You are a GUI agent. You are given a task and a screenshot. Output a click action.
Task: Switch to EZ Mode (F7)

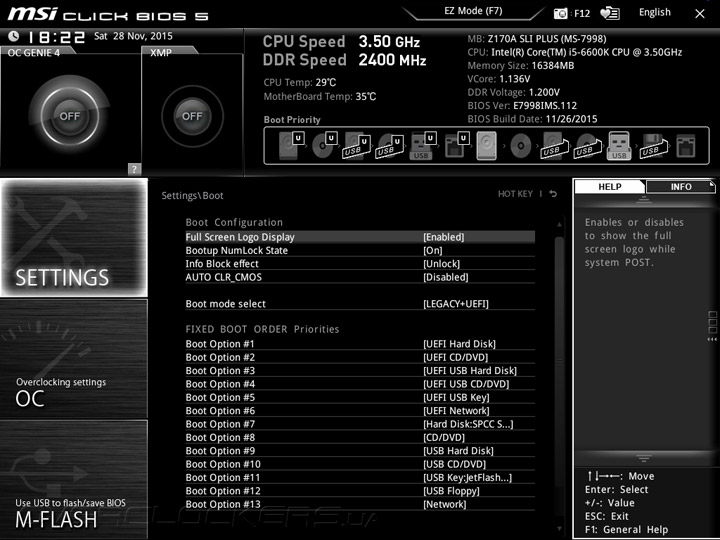click(473, 11)
